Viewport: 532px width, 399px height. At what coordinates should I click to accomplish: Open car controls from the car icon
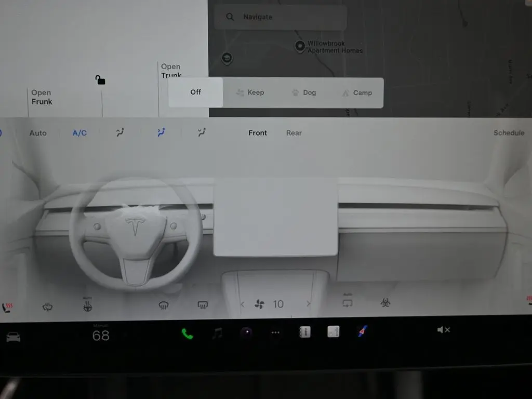tap(13, 337)
